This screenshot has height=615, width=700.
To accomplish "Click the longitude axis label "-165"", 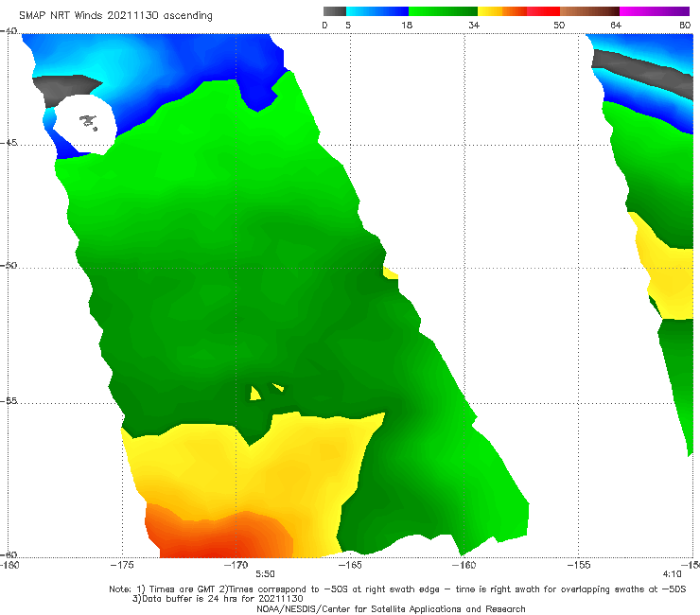I will [x=350, y=565].
